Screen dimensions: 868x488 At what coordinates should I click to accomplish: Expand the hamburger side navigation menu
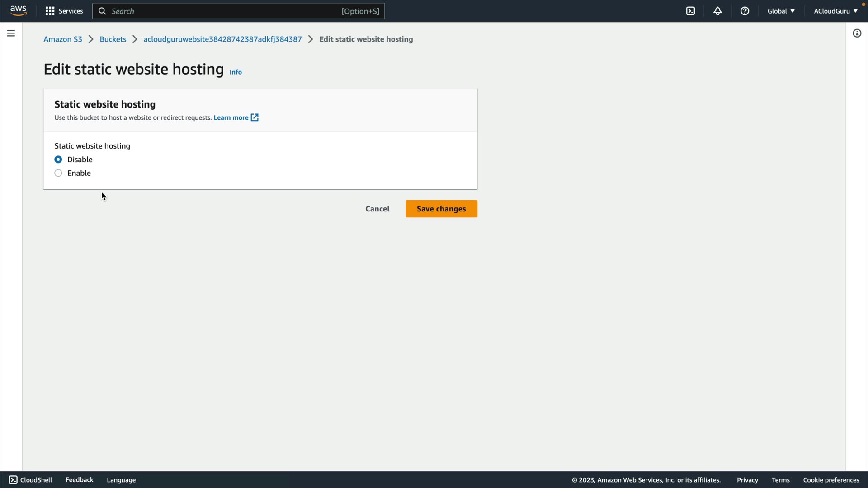tap(11, 33)
